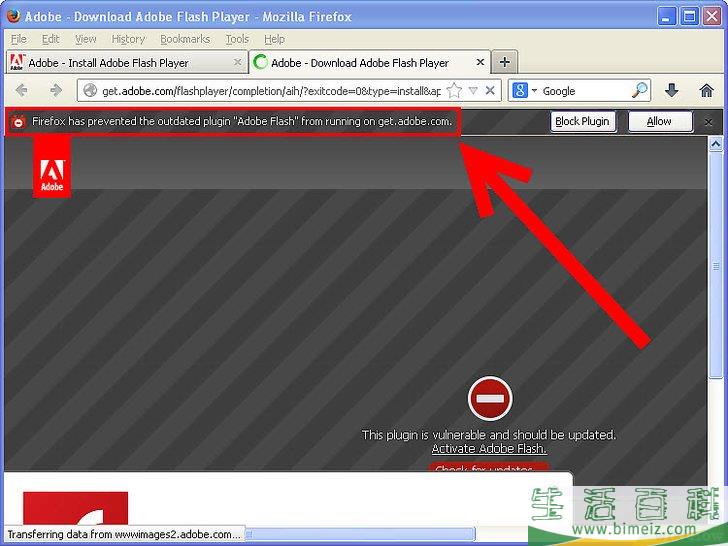Open the File menu
This screenshot has height=546, width=728.
click(x=19, y=39)
